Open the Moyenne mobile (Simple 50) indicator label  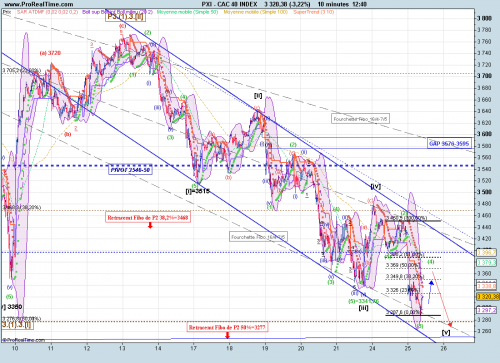(187, 12)
